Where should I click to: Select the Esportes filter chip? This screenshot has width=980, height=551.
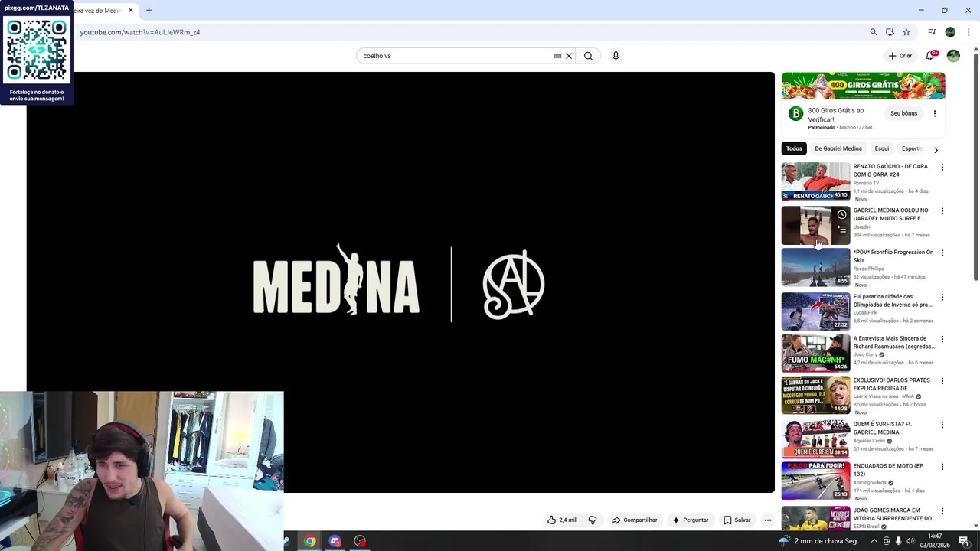click(x=912, y=148)
